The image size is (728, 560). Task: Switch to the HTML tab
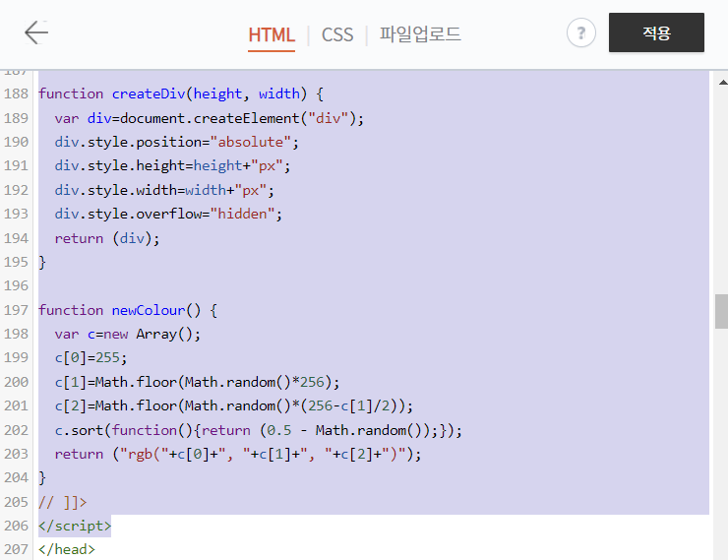[272, 34]
